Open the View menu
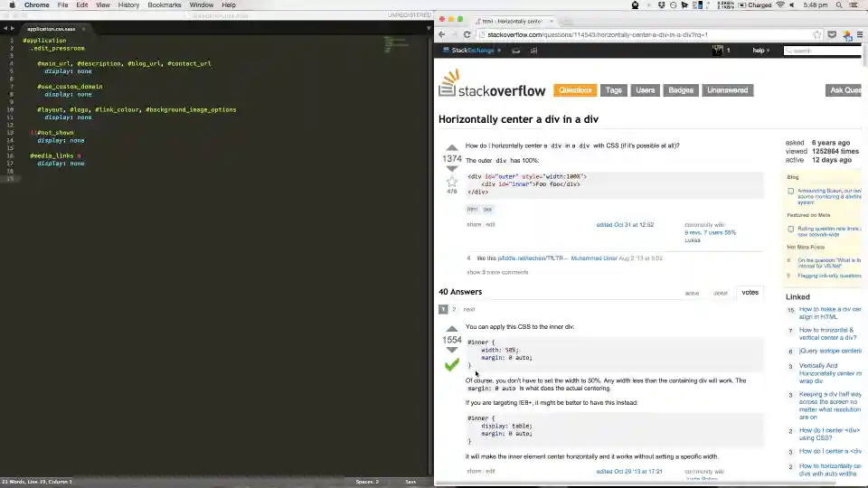 pos(103,5)
